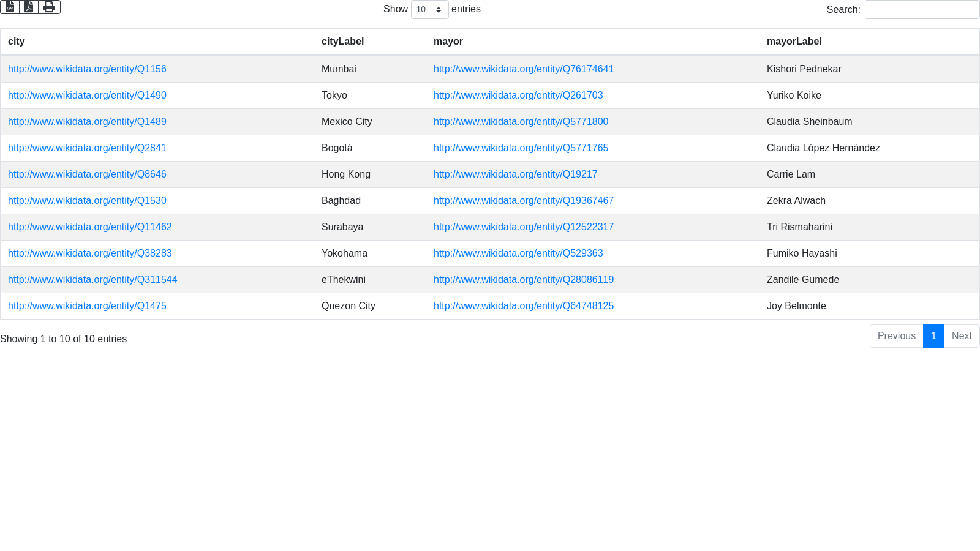Screen dimensions: 980x551
Task: Sort table by mayorLabel column
Action: click(794, 42)
